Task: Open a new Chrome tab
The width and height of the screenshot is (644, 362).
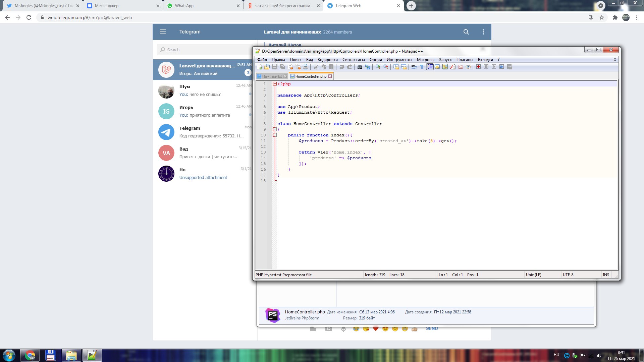Action: (x=411, y=6)
